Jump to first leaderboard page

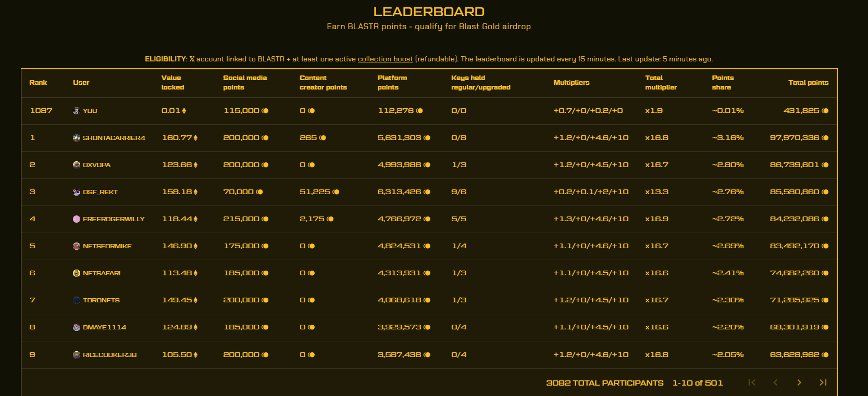[x=751, y=382]
